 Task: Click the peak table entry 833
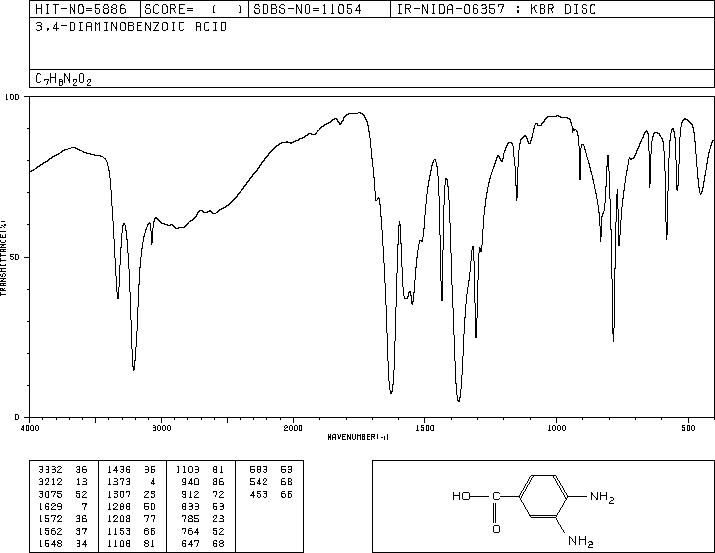point(190,506)
